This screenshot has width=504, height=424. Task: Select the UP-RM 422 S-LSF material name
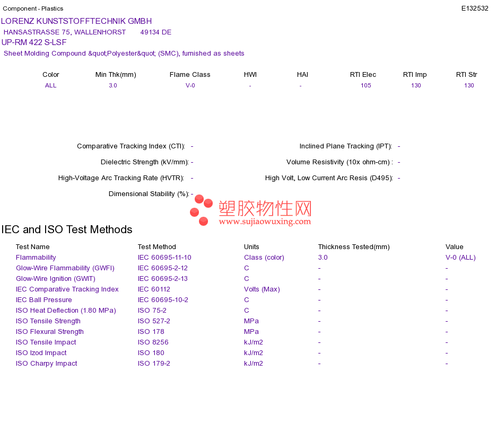[x=34, y=42]
